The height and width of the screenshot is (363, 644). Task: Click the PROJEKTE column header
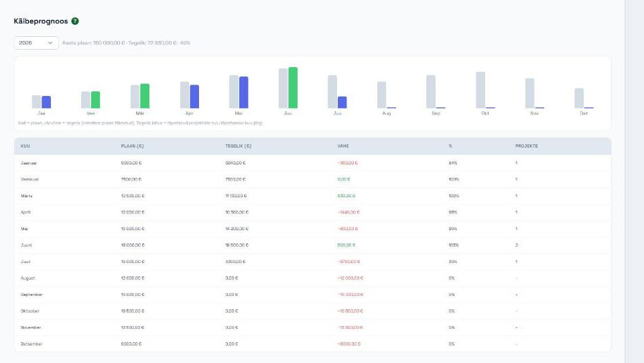pos(527,146)
